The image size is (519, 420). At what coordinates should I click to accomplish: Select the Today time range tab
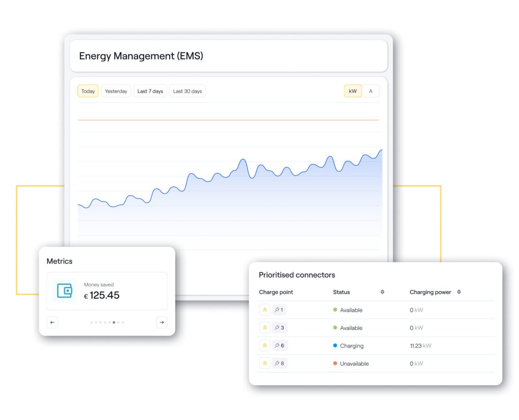pyautogui.click(x=88, y=91)
